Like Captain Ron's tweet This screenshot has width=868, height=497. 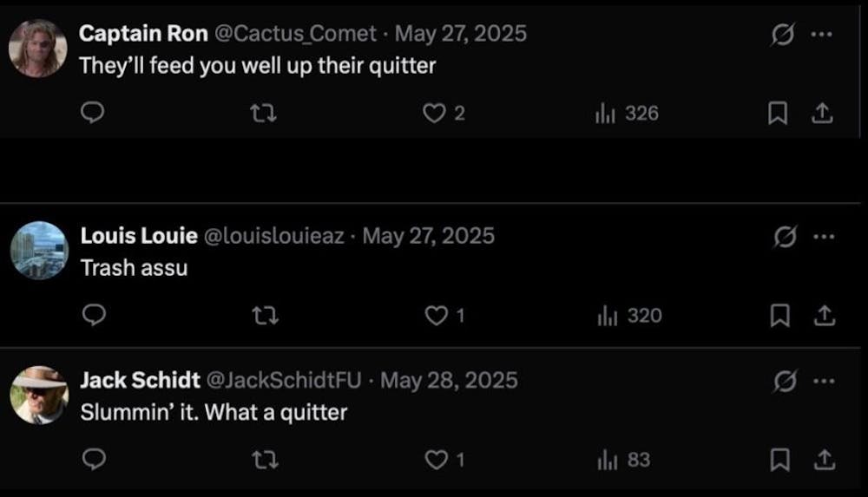(434, 113)
